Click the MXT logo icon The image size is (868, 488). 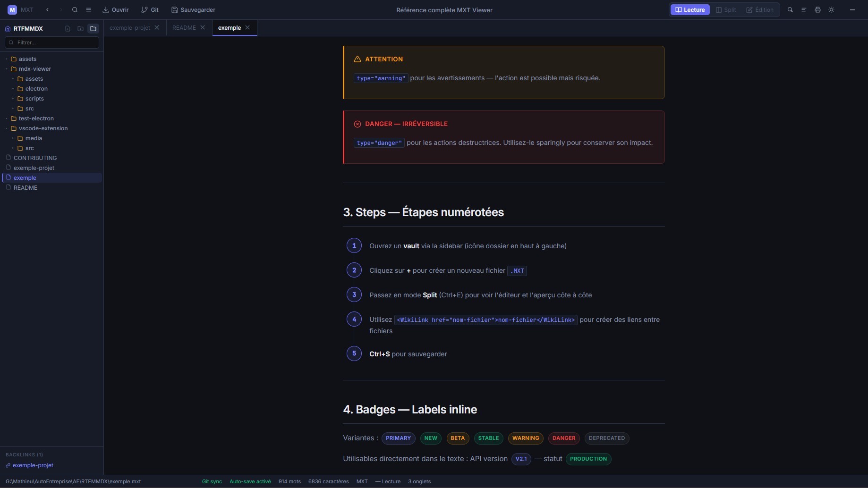pyautogui.click(x=12, y=9)
